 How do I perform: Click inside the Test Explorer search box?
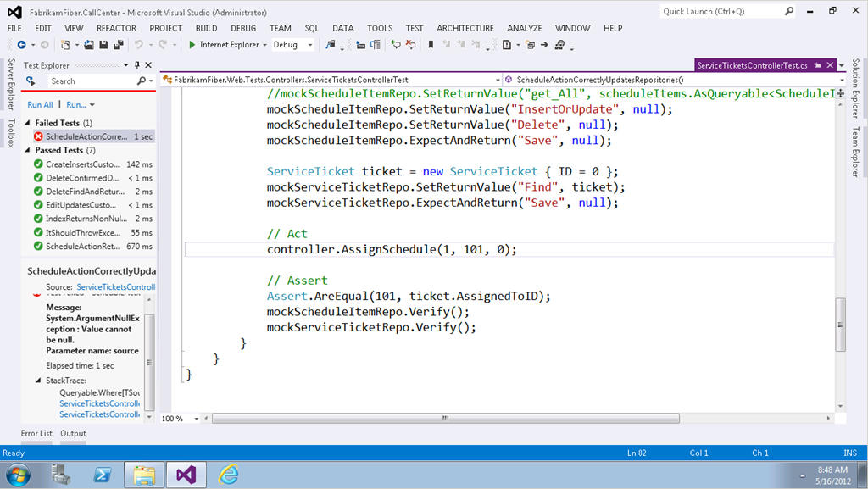click(76, 81)
